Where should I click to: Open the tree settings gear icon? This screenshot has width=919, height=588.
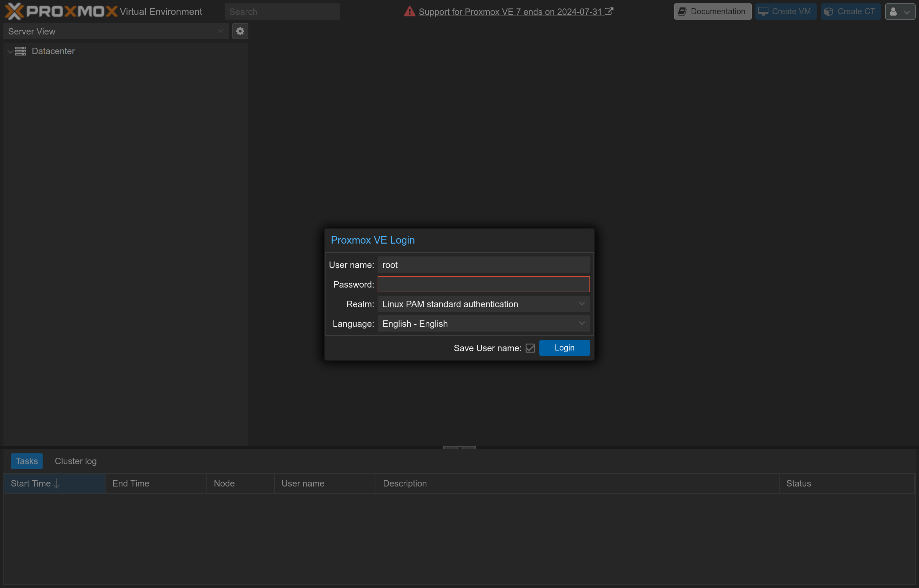pyautogui.click(x=240, y=31)
